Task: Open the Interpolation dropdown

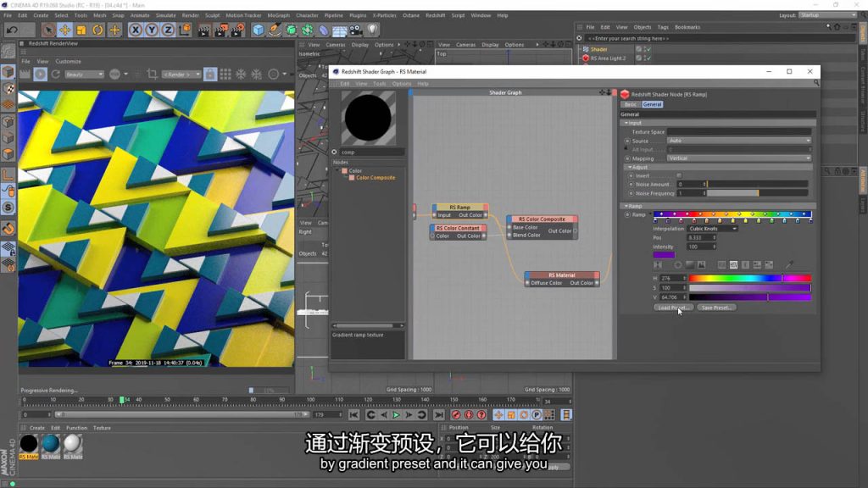Action: (x=712, y=229)
